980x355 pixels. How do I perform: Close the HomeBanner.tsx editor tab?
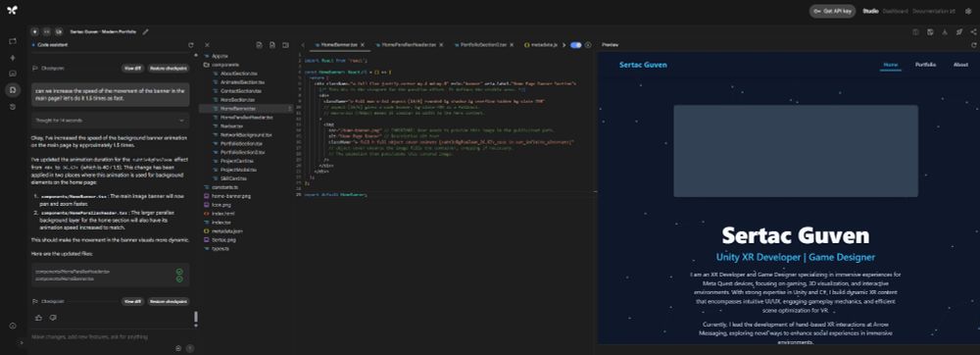[x=364, y=45]
